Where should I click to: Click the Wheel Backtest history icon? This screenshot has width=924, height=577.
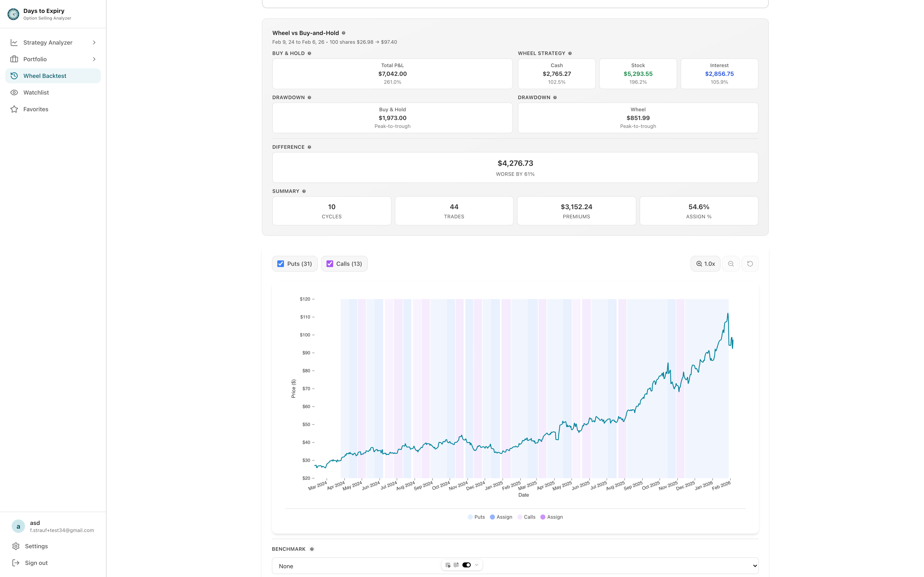tap(14, 76)
